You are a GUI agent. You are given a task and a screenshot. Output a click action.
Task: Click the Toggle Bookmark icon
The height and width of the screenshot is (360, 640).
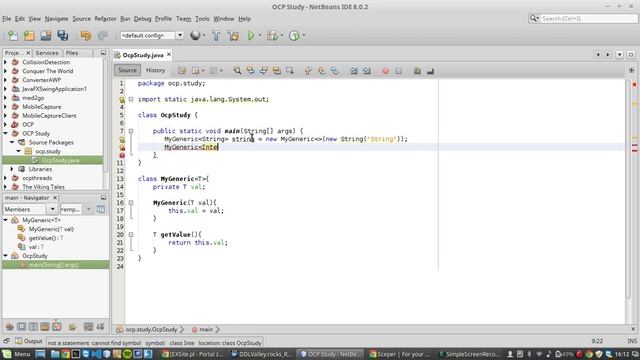[x=334, y=71]
